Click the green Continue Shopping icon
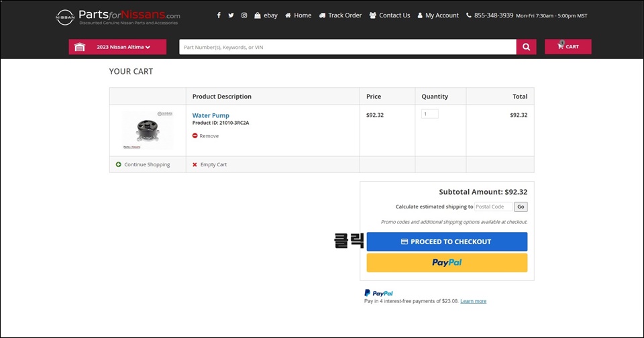The width and height of the screenshot is (644, 338). [118, 164]
